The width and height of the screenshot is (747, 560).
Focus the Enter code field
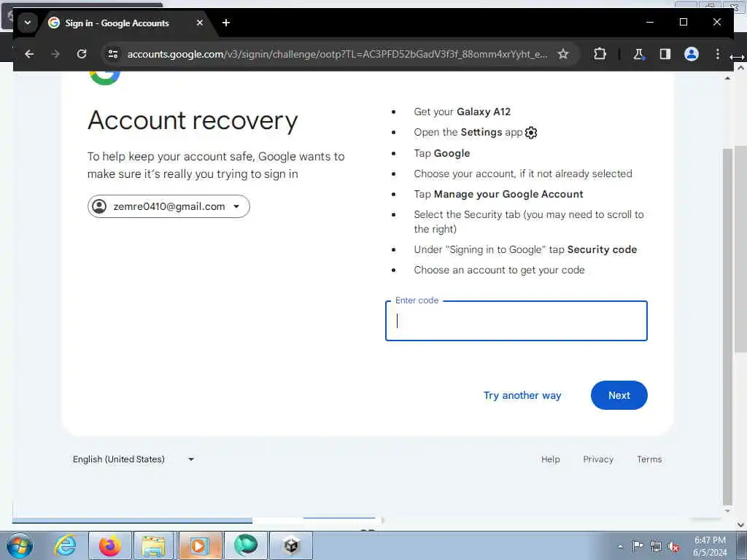pyautogui.click(x=516, y=321)
